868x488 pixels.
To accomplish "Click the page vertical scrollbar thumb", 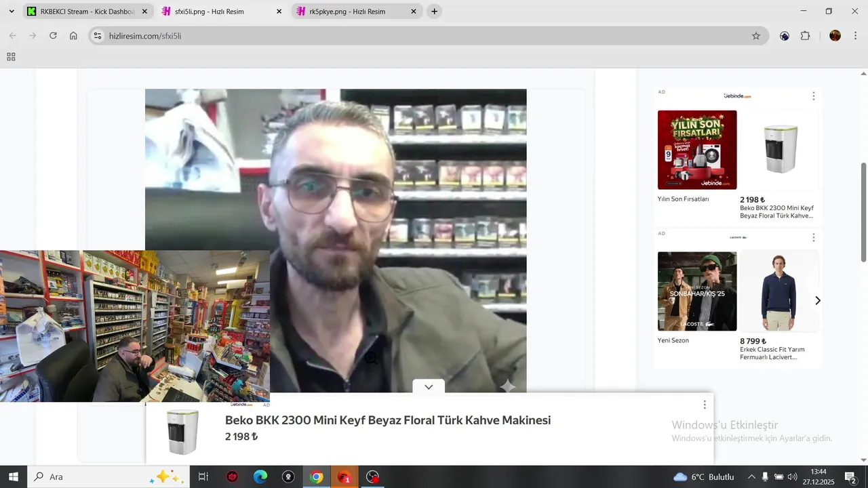I will coord(863,212).
